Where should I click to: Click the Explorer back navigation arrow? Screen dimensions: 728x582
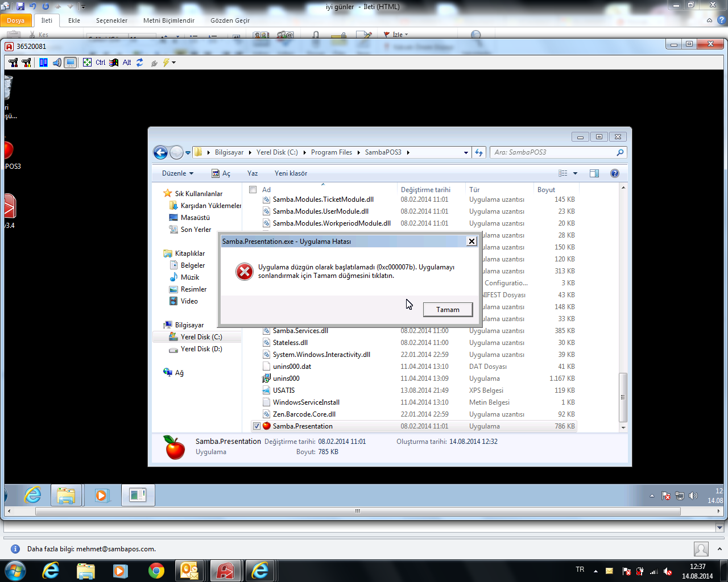pos(160,152)
